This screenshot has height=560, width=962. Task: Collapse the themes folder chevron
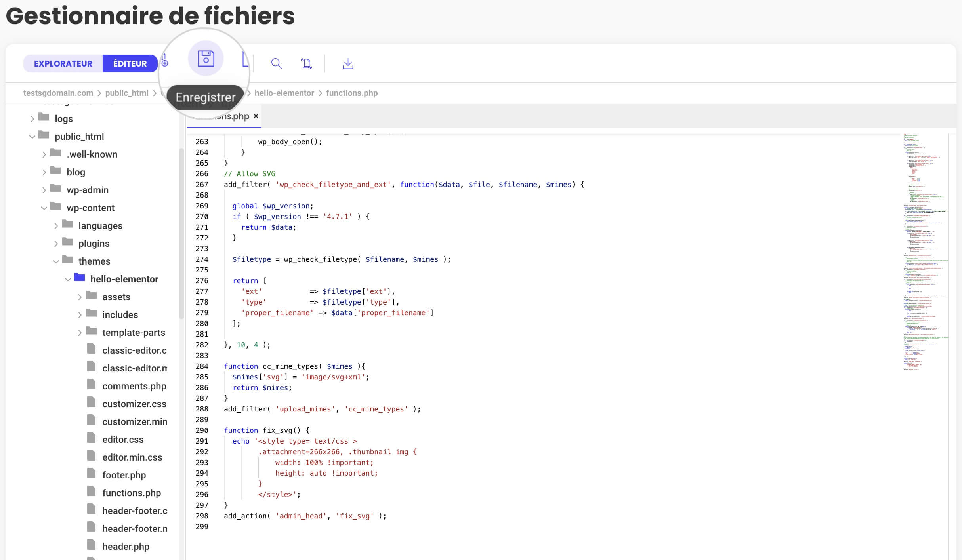coord(56,261)
